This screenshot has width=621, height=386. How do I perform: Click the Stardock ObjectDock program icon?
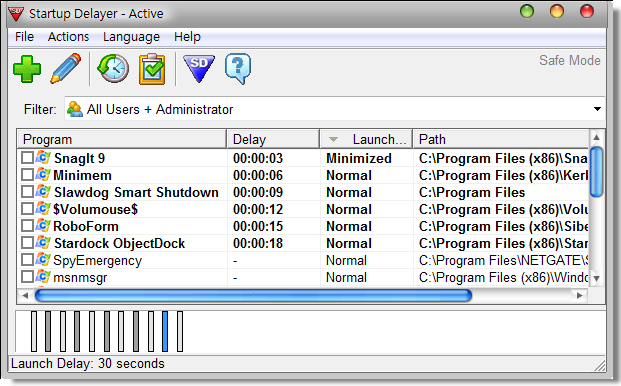tap(43, 243)
